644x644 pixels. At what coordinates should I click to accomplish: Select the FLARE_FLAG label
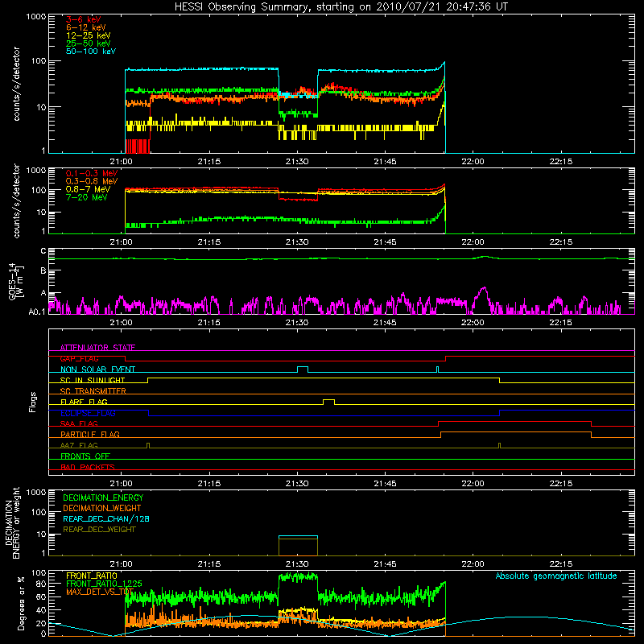pyautogui.click(x=84, y=402)
